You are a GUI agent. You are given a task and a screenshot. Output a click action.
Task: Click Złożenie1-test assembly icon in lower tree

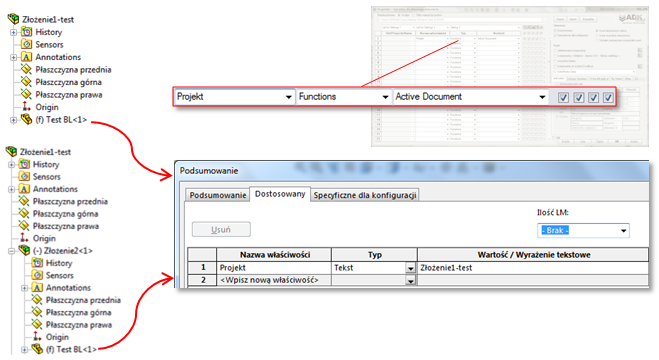click(x=11, y=152)
